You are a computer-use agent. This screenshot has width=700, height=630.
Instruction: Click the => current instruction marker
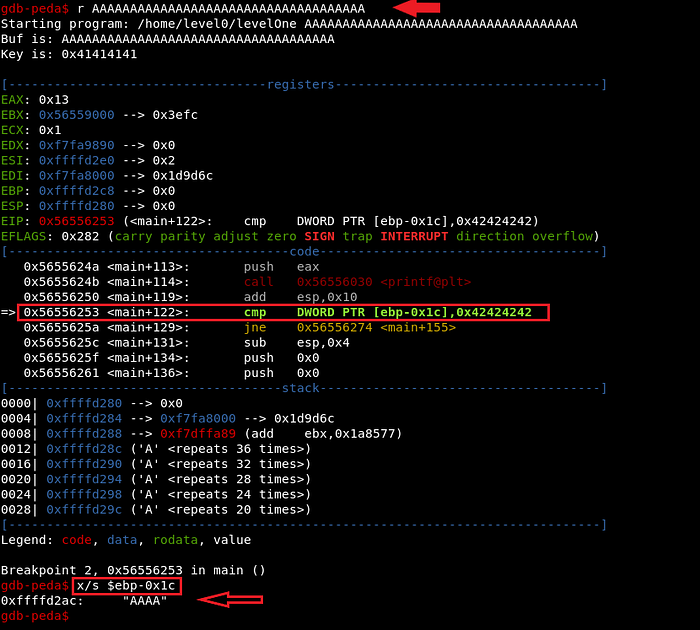click(x=9, y=313)
